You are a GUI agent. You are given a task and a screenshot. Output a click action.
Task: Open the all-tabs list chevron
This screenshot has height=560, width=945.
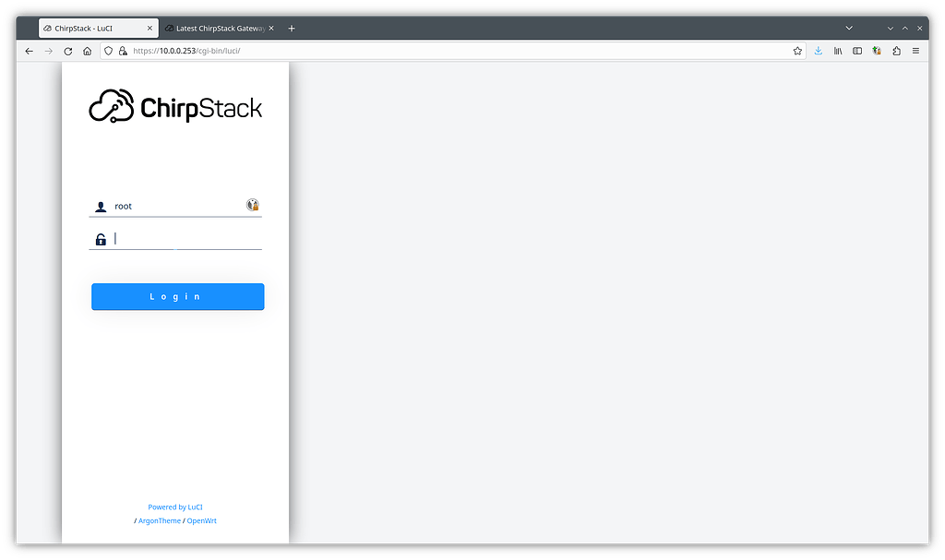click(849, 28)
